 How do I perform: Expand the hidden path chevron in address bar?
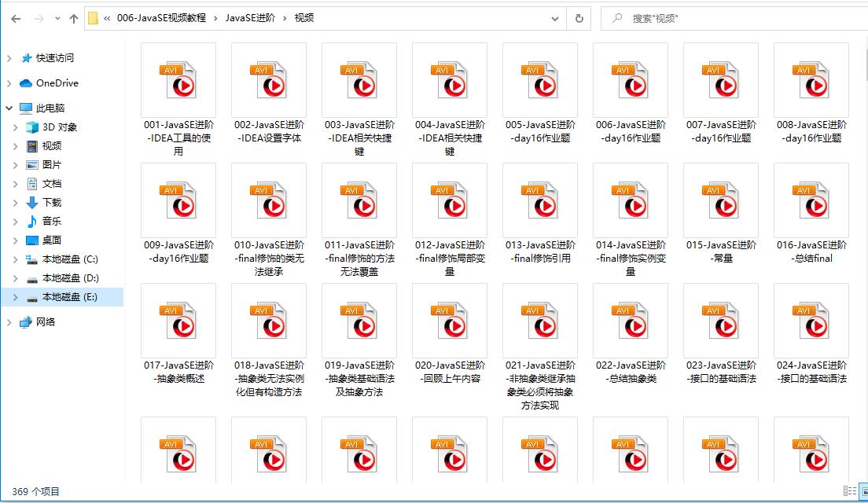pyautogui.click(x=107, y=18)
